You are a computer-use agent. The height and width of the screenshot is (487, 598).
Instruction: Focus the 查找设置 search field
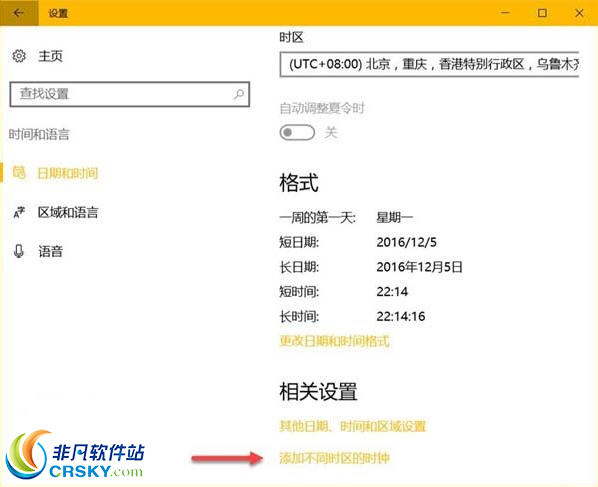point(130,94)
